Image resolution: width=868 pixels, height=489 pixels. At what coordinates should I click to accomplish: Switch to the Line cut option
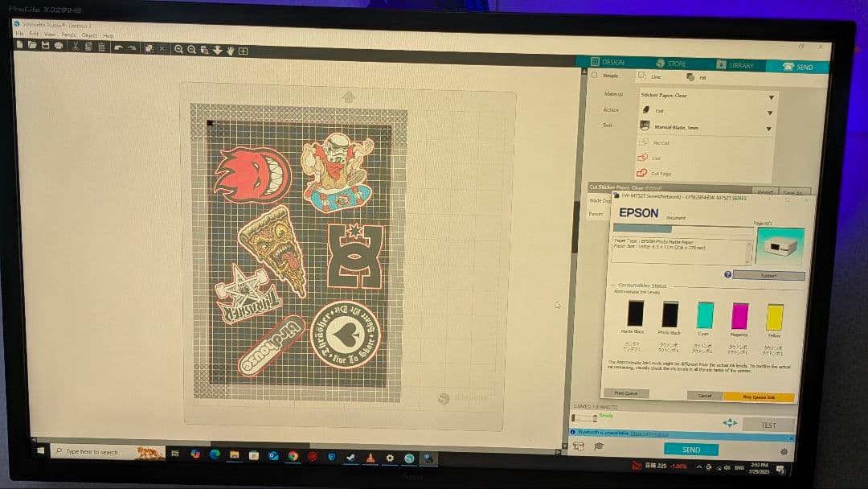649,76
